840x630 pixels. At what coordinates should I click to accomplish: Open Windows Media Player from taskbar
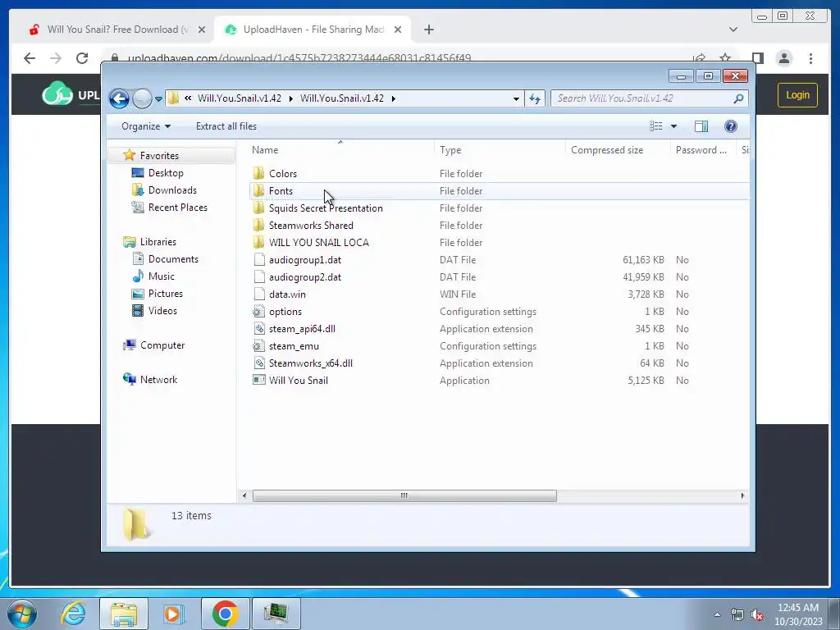coord(174,614)
